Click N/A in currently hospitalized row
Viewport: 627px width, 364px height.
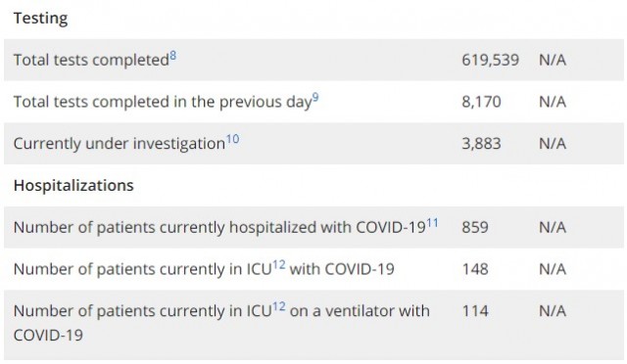[x=553, y=227]
